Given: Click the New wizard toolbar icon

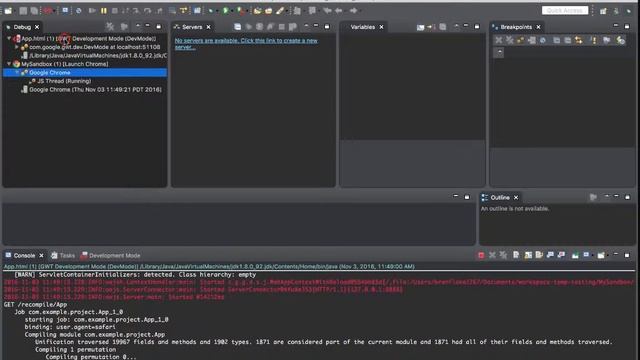Looking at the screenshot, I should [8, 11].
